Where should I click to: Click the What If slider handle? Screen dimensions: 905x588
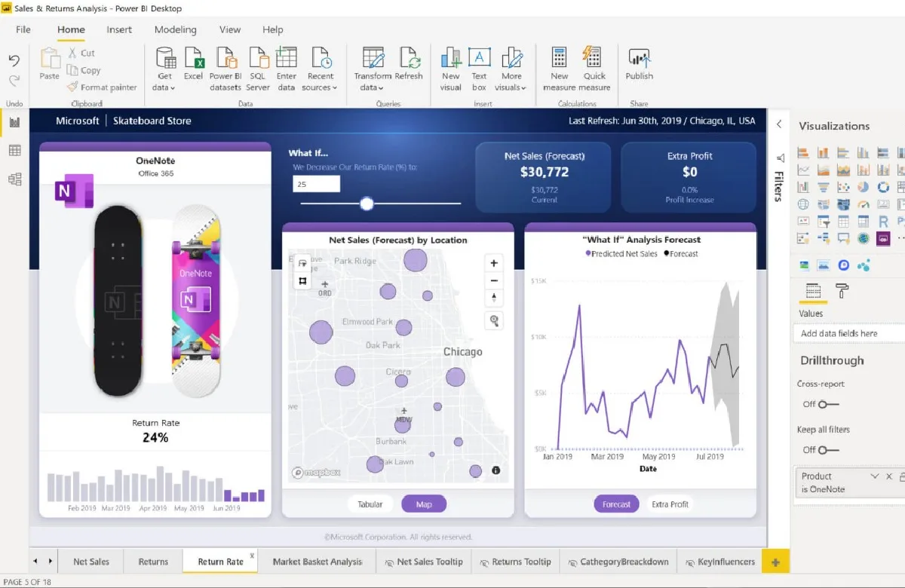(x=367, y=204)
